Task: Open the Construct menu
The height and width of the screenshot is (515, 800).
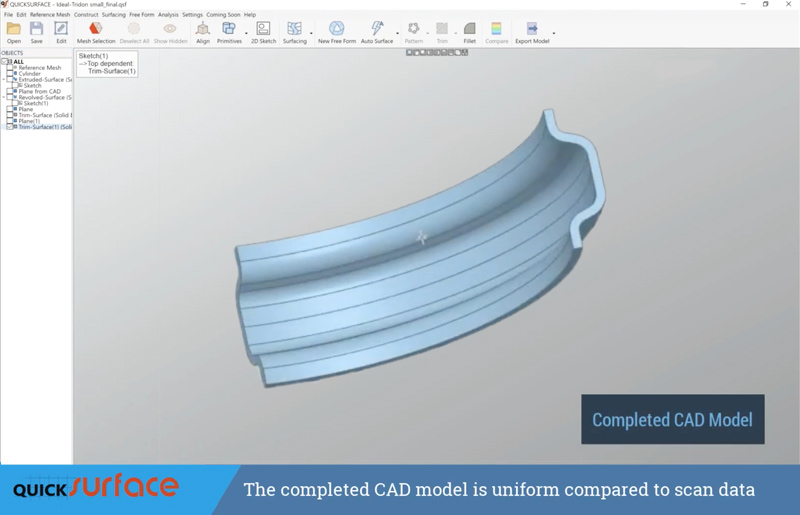Action: point(86,15)
